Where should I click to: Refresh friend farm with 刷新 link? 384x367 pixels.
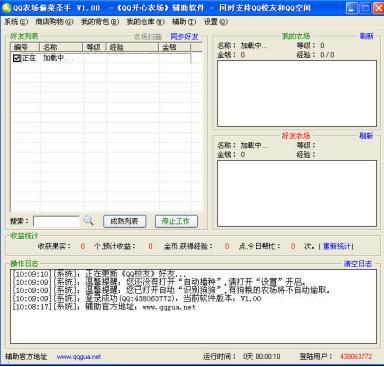tap(366, 136)
